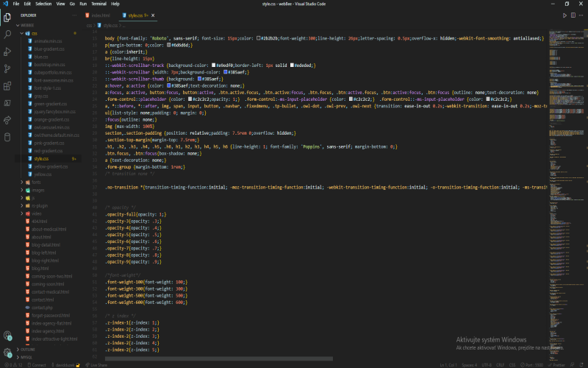Expand the fonts folder
588x368 pixels.
(36, 182)
